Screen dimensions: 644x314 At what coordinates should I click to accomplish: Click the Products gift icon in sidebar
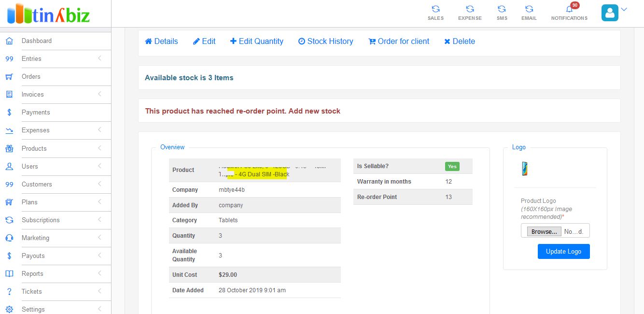[9, 148]
